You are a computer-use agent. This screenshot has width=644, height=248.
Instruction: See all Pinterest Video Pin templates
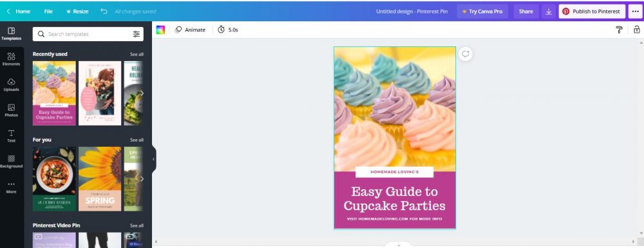tap(137, 226)
